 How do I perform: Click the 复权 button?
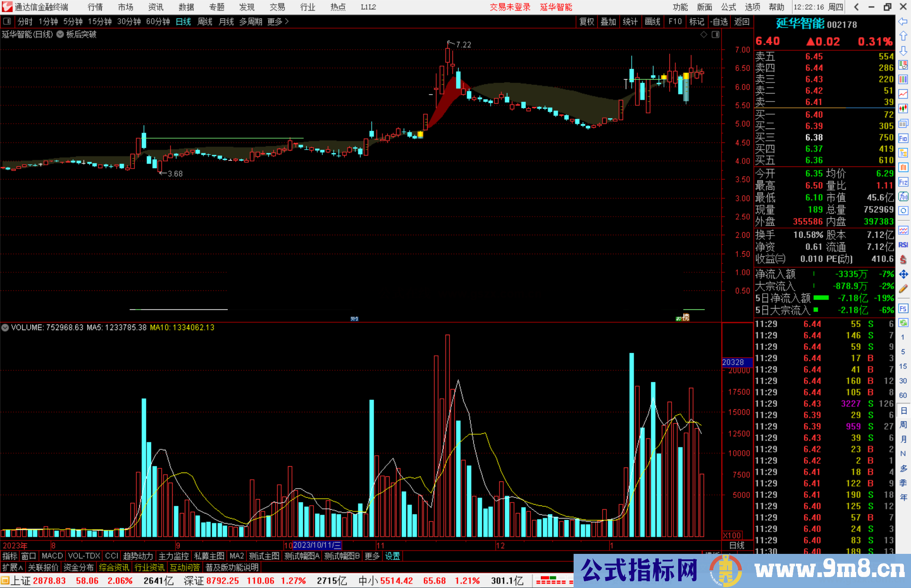point(586,21)
